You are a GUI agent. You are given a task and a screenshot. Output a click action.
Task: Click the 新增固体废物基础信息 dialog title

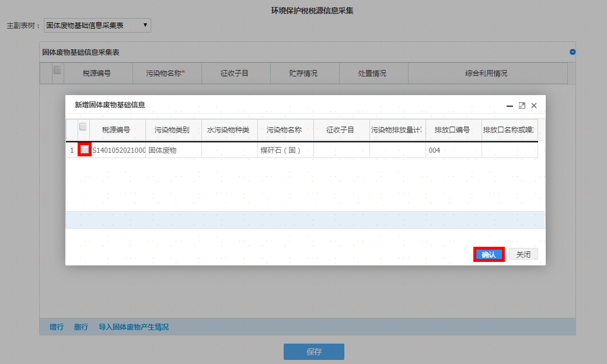click(110, 105)
